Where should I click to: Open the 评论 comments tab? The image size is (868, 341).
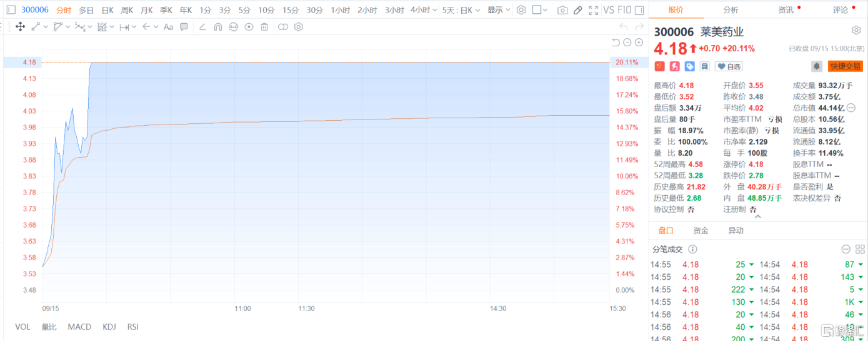[841, 9]
